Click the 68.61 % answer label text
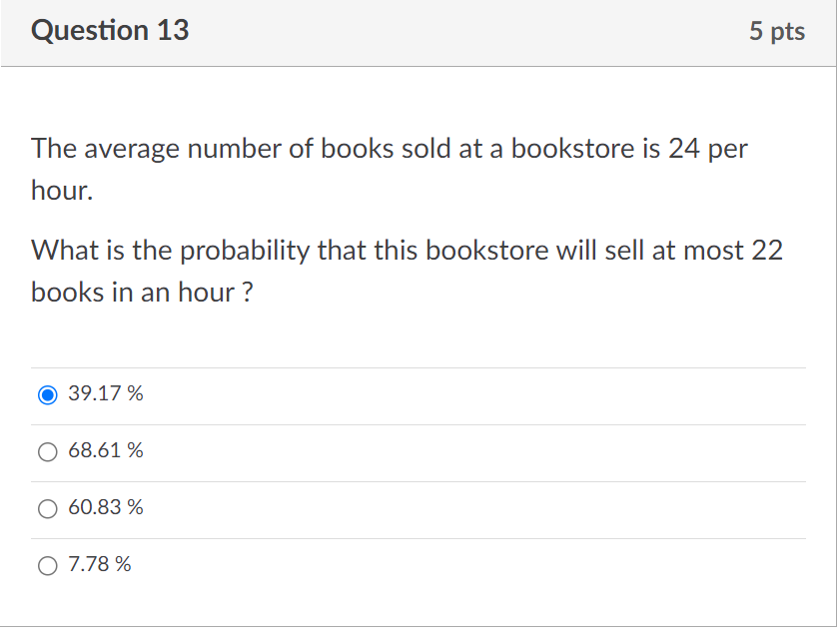The width and height of the screenshot is (840, 639). 104,450
